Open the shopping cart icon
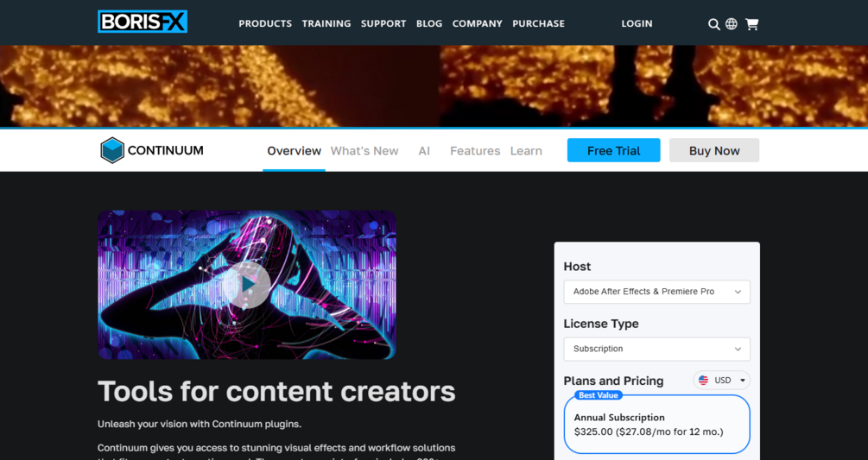 coord(751,24)
